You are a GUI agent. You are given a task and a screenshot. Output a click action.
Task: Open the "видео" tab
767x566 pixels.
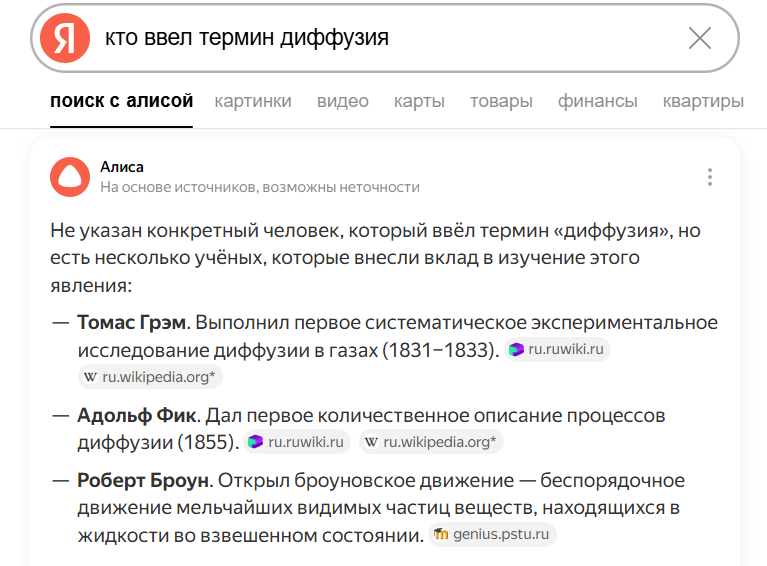point(342,101)
